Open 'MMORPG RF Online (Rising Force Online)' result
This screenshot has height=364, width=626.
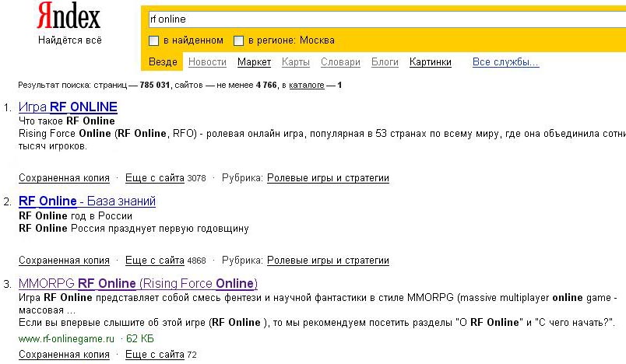138,283
